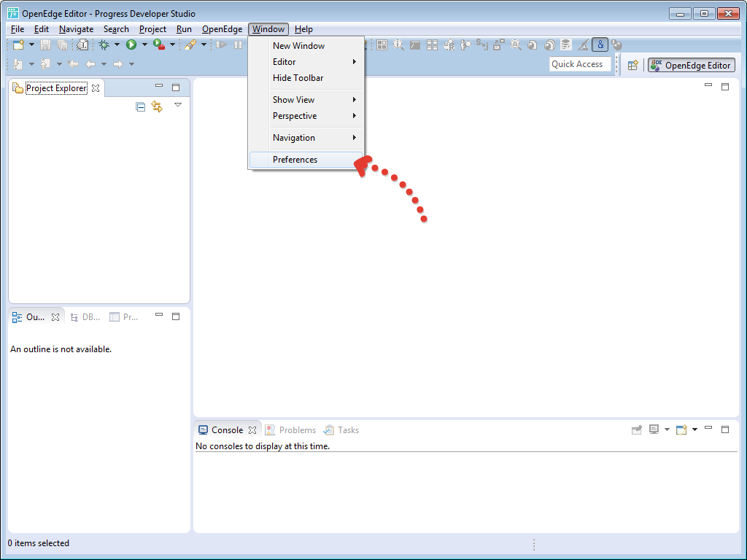Open the Run with toolbox dropdown arrow
Image resolution: width=747 pixels, height=560 pixels.
click(172, 44)
